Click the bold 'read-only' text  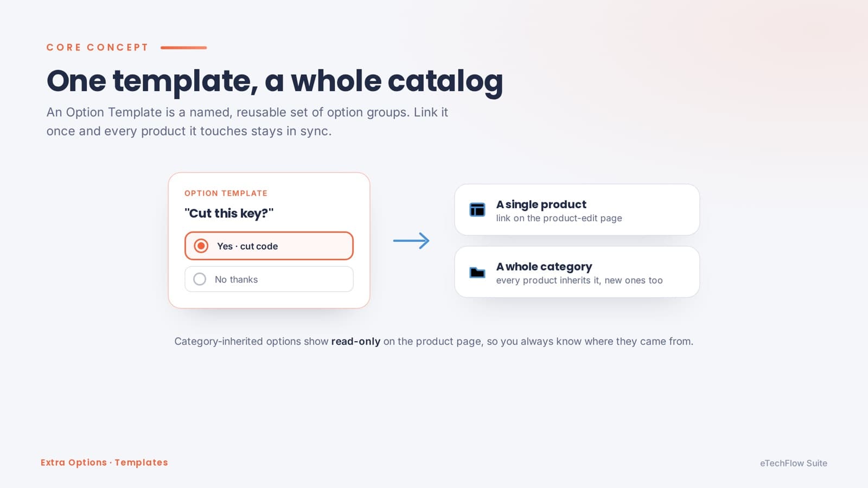(x=356, y=342)
